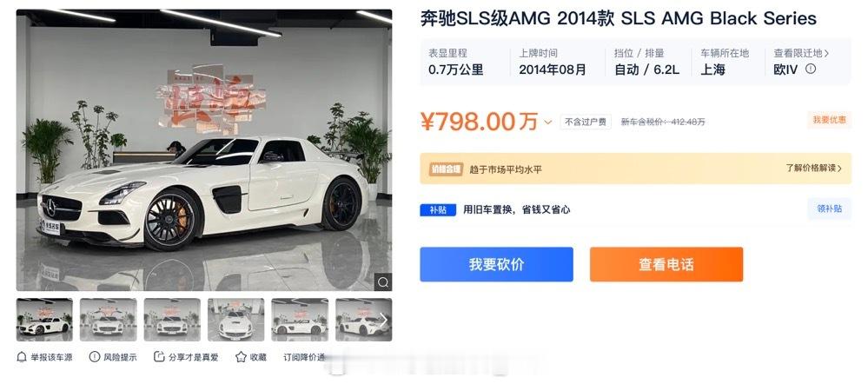The height and width of the screenshot is (384, 868).
Task: Click the info icon next to 欧IV
Action: tap(811, 70)
